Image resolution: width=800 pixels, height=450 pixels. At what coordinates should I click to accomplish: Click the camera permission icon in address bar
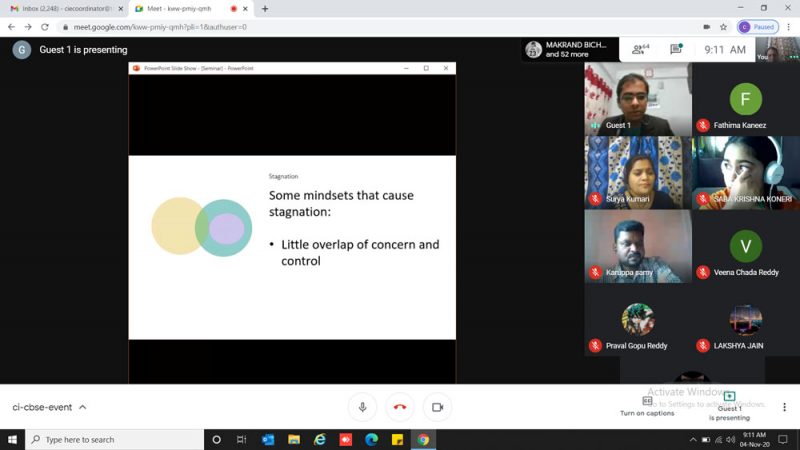click(x=707, y=27)
